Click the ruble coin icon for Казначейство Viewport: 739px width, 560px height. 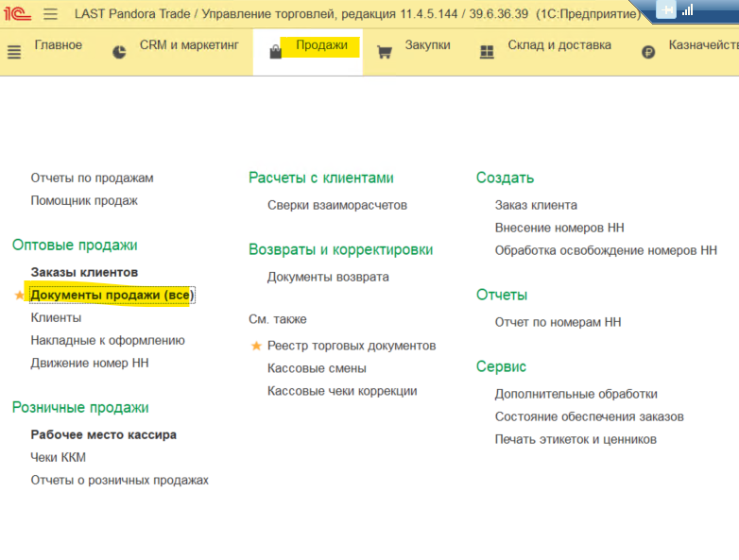[648, 52]
